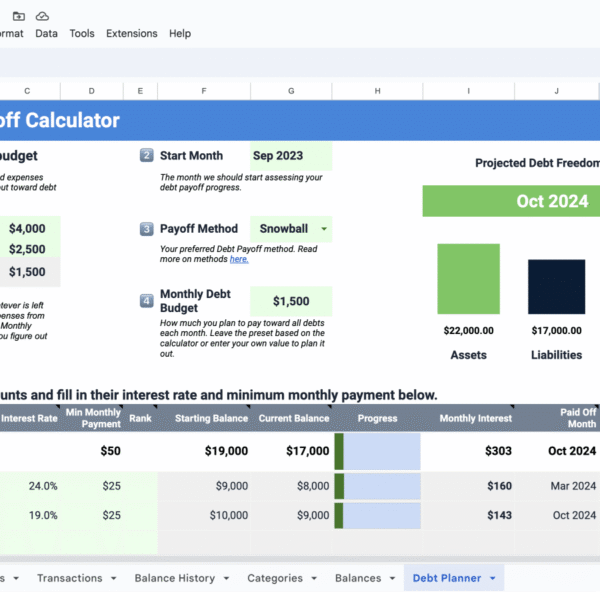Image resolution: width=600 pixels, height=600 pixels.
Task: Switch to the Balance History tab
Action: pos(174,578)
